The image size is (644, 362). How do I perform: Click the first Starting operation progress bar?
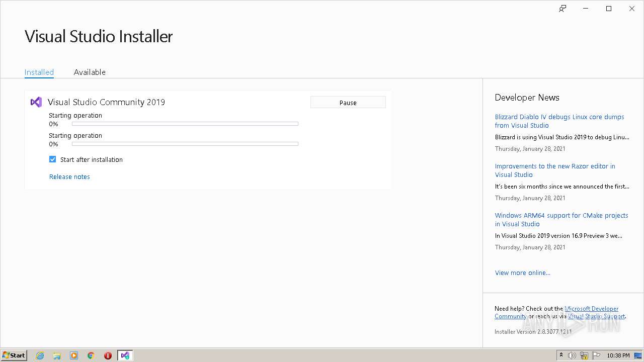click(185, 124)
